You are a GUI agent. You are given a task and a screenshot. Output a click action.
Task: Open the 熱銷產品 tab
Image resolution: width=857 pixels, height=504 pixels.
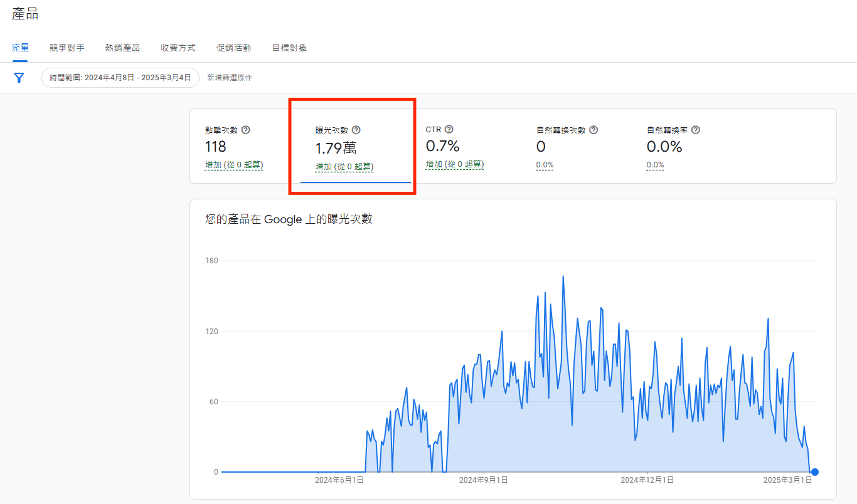[x=122, y=48]
